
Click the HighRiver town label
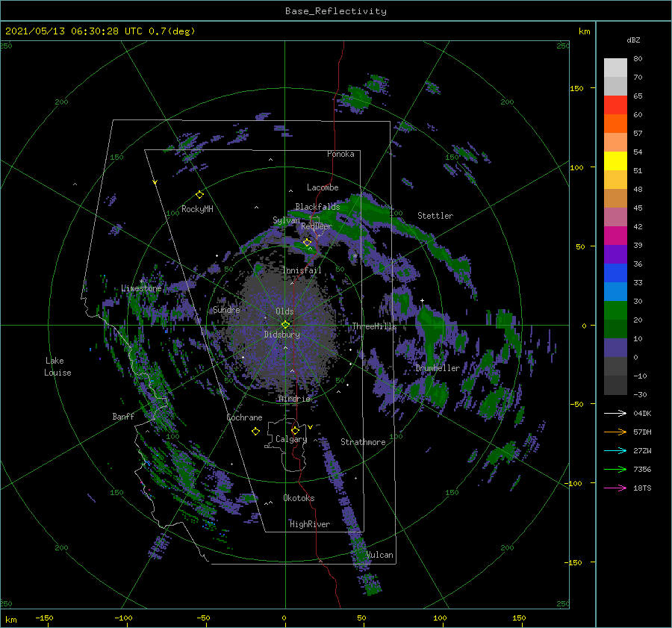310,524
